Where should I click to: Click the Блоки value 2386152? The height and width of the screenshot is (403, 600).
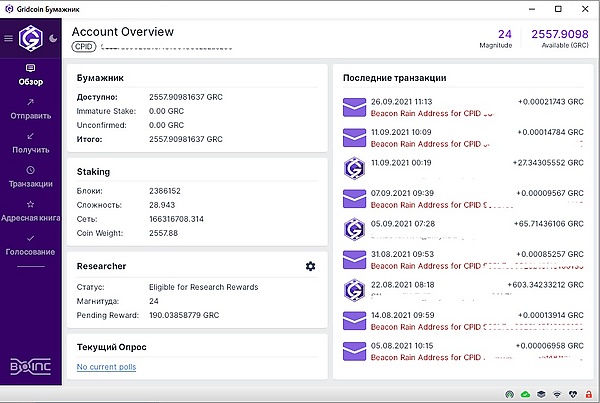point(165,191)
